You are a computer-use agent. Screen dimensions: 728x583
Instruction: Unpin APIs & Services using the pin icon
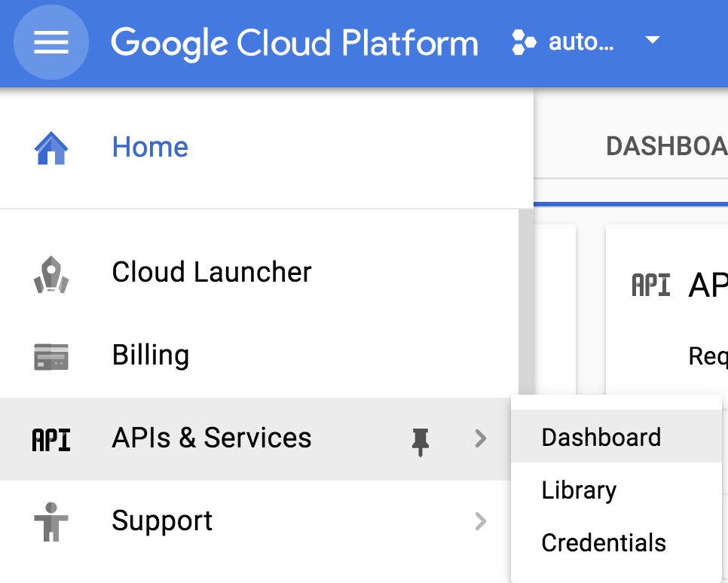(421, 441)
